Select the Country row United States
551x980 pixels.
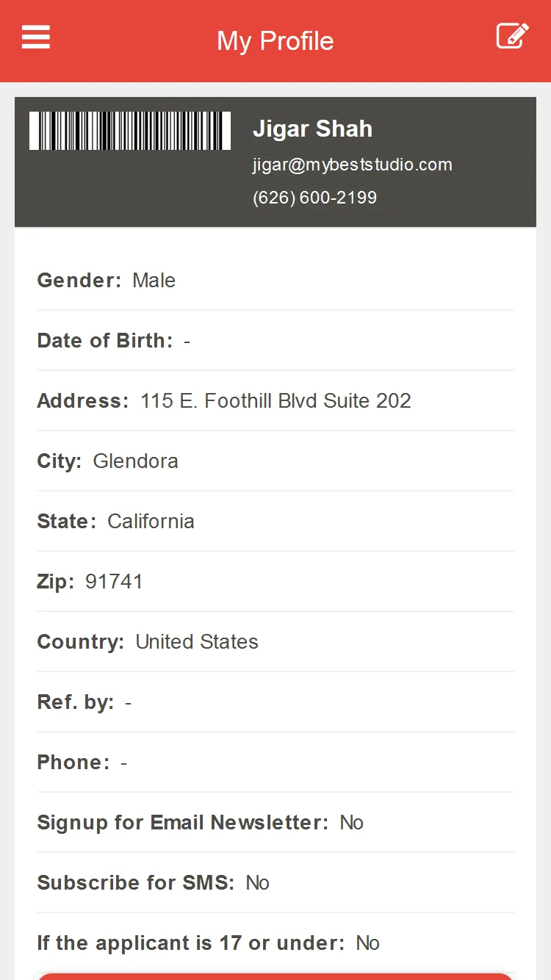(x=275, y=641)
